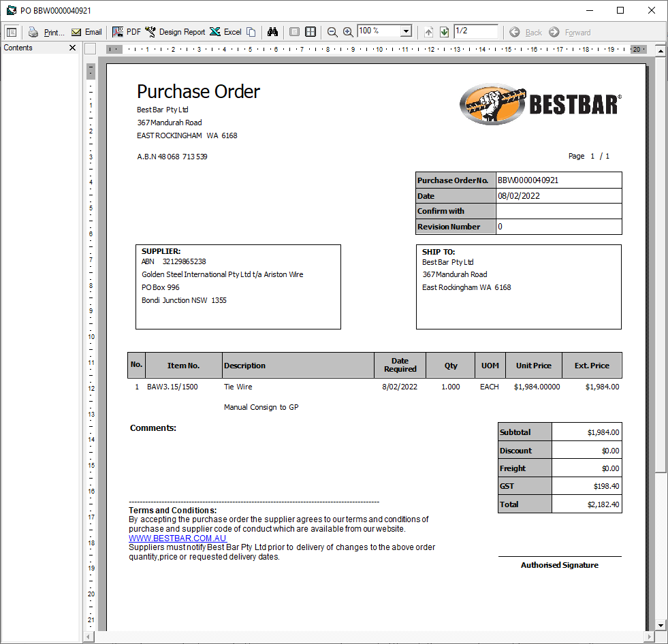Go to previous page arrow icon
The height and width of the screenshot is (644, 668).
(428, 32)
